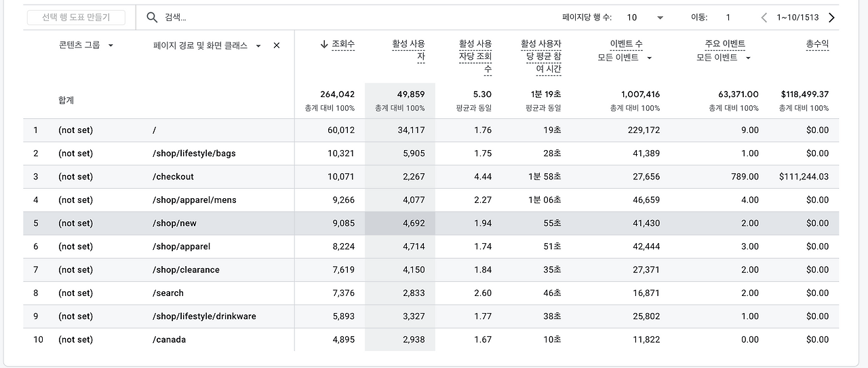This screenshot has height=368, width=868.
Task: Open the 콘텐츠 그룹 dimension dropdown
Action: (x=111, y=45)
